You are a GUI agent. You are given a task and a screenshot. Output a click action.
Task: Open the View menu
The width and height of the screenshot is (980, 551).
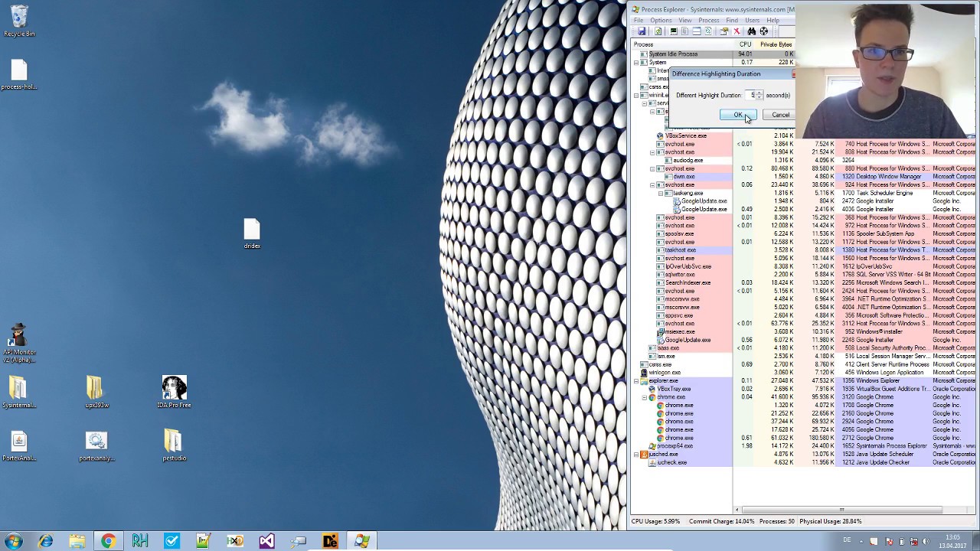tap(685, 21)
